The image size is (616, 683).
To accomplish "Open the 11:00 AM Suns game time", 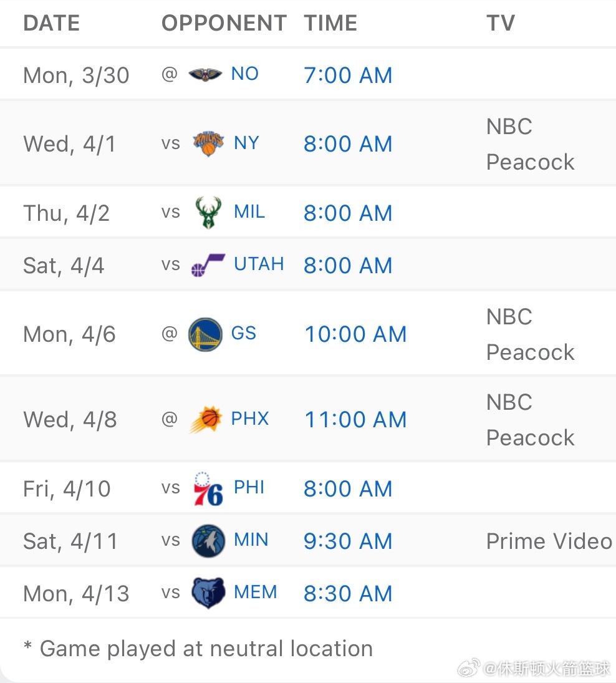I will [355, 420].
